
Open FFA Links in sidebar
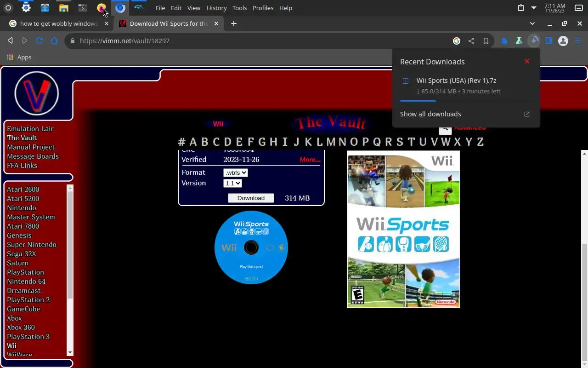pyautogui.click(x=22, y=166)
